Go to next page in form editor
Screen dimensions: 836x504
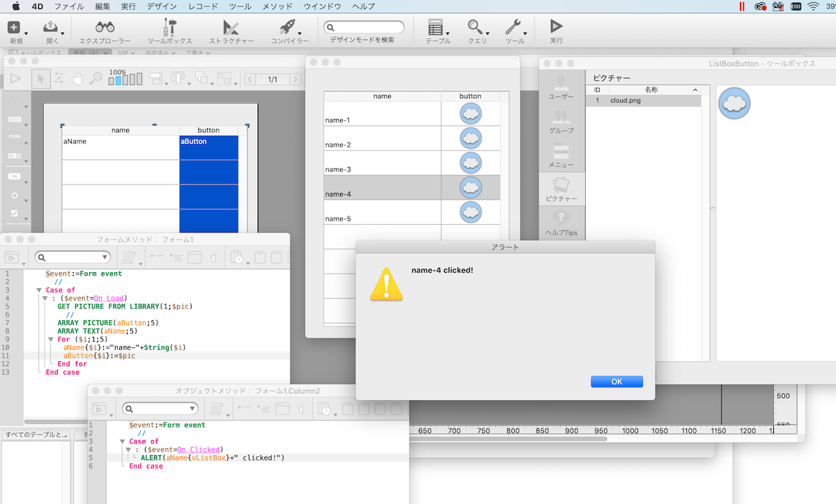294,79
